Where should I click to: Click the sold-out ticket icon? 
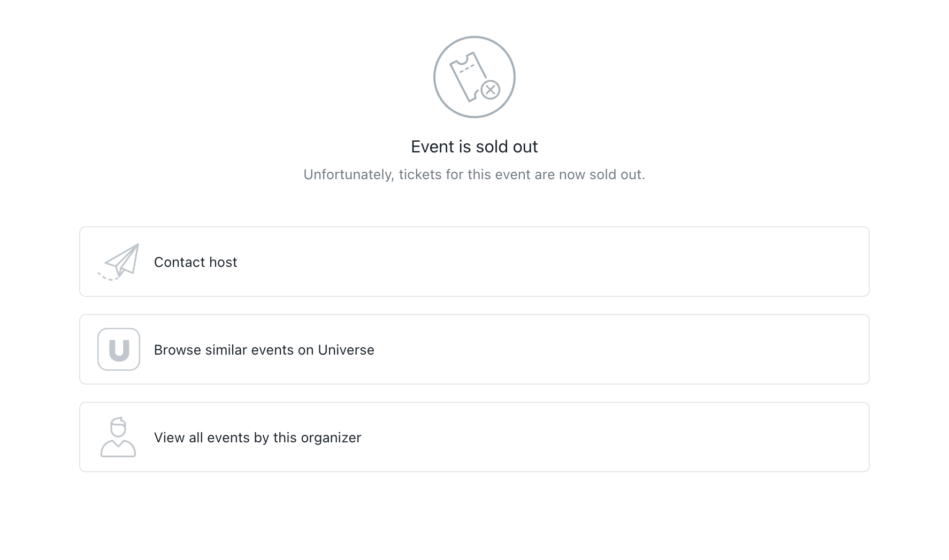(x=474, y=77)
